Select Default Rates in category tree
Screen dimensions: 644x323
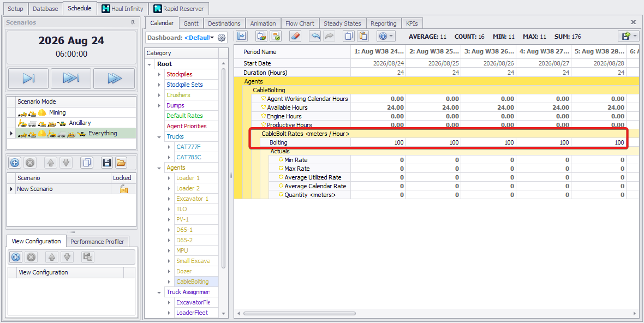point(184,116)
